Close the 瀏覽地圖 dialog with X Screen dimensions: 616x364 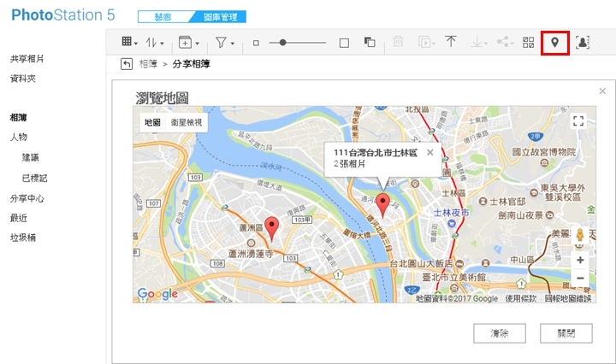pyautogui.click(x=602, y=91)
